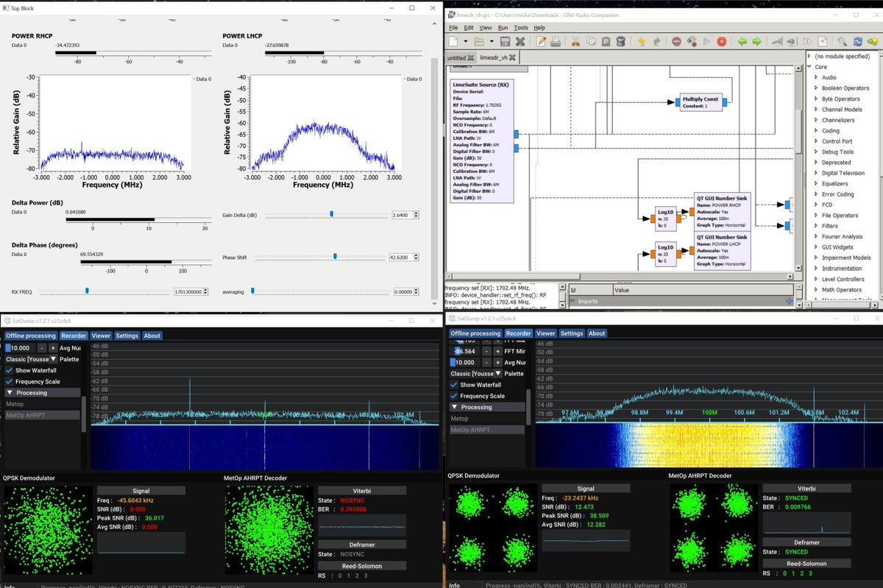
Task: Increase Avg Num with plus in left SatDump
Action: tap(54, 348)
